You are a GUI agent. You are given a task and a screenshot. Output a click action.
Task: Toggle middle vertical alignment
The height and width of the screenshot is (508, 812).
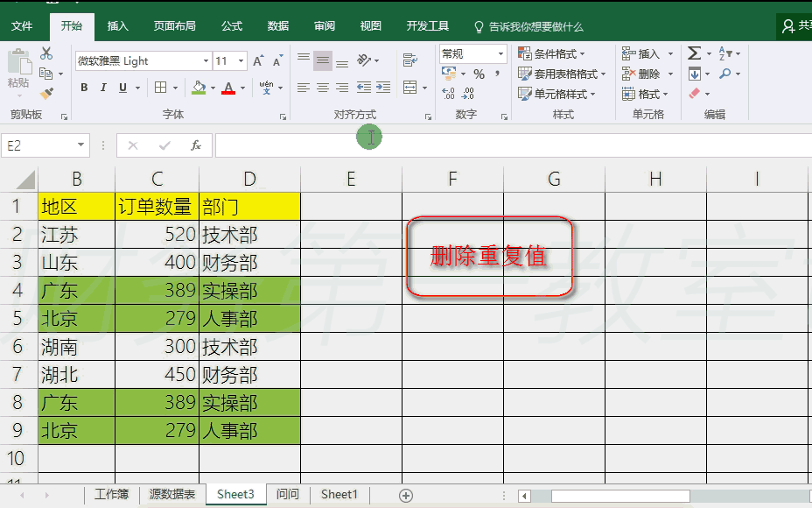point(323,60)
